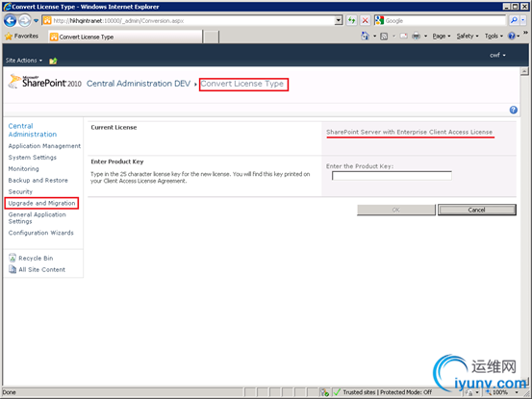Open the Security sidebar link

pos(20,192)
